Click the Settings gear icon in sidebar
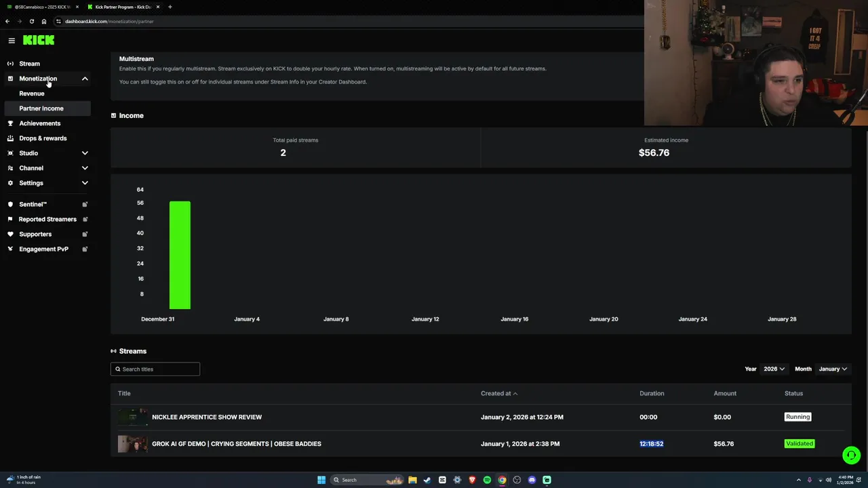The image size is (868, 488). click(10, 183)
